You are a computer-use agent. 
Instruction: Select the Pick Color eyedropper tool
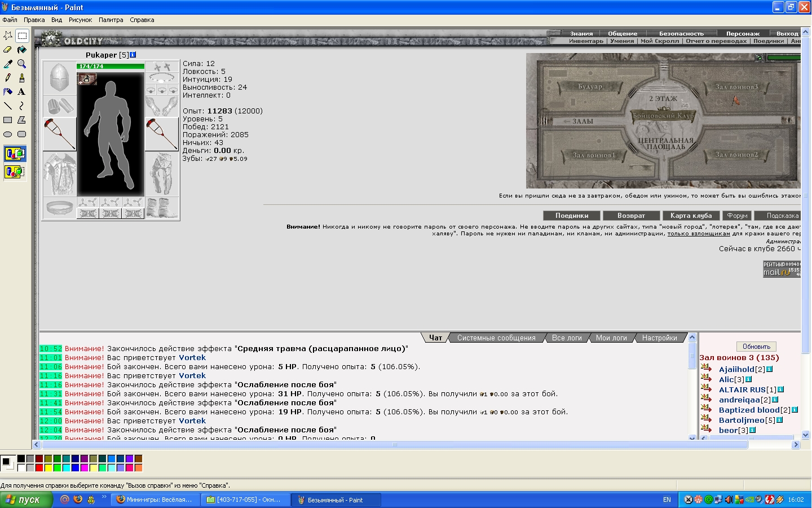(8, 64)
